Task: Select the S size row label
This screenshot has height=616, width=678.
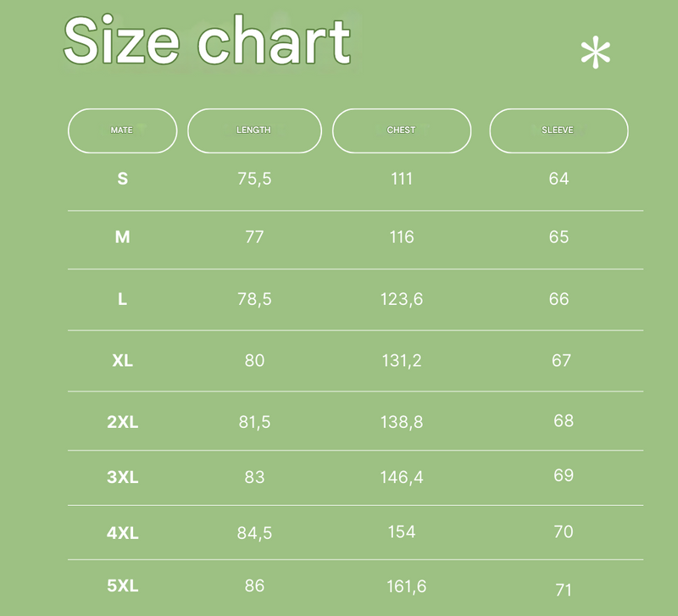Action: point(123,179)
